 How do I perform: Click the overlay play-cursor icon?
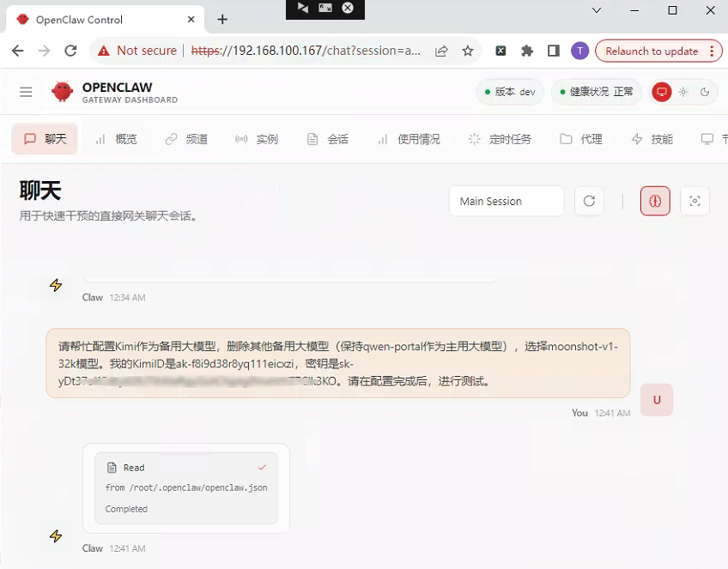303,8
